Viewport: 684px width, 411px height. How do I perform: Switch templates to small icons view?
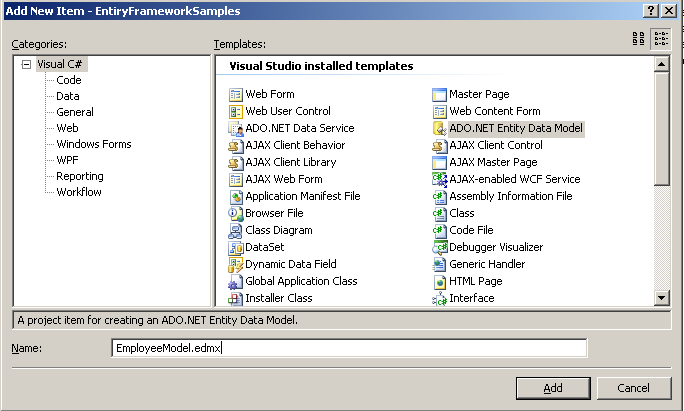(x=660, y=39)
